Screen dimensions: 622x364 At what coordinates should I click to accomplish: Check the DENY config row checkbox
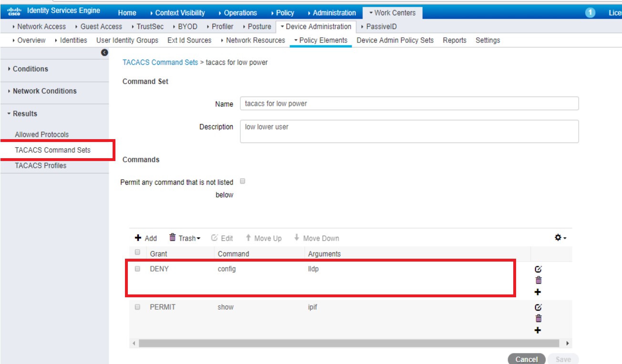137,269
